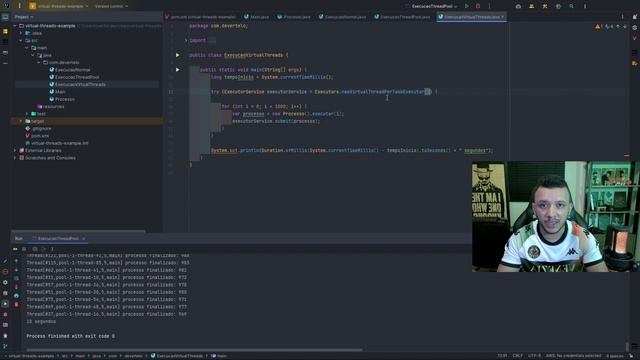Click the down-arrow icon in the console sidebar
The height and width of the screenshot is (360, 640).
pyautogui.click(x=16, y=270)
